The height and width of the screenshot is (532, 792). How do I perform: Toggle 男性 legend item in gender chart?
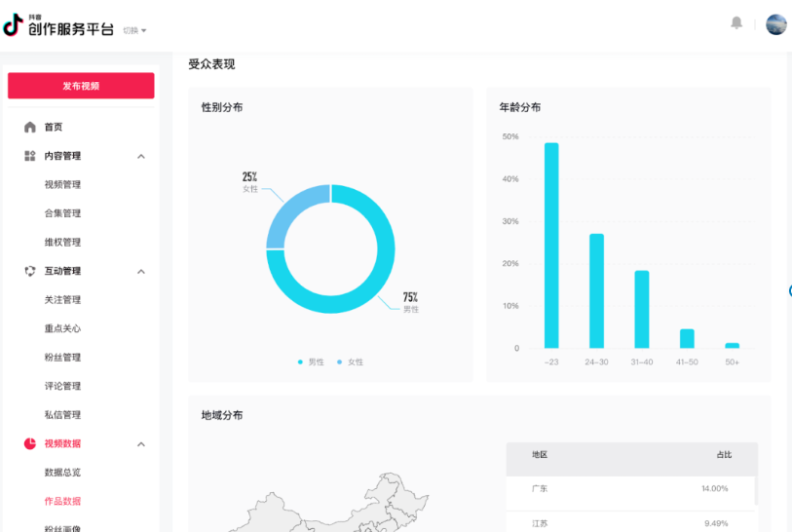point(311,361)
